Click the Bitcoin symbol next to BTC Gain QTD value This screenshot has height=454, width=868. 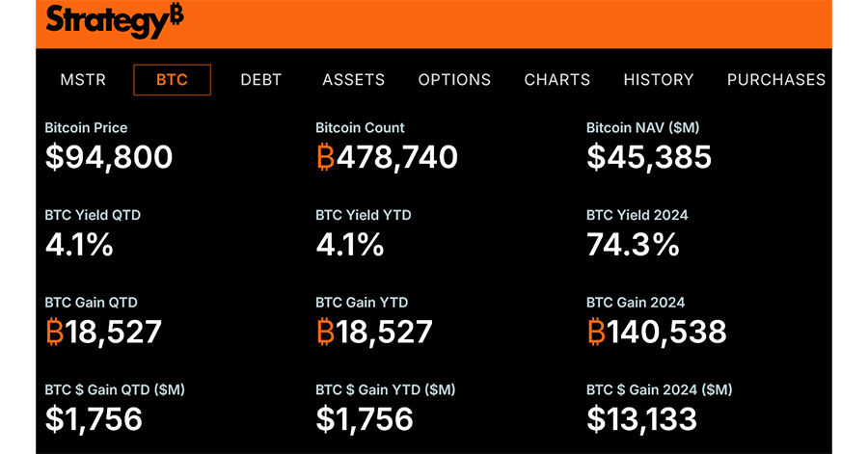[55, 332]
